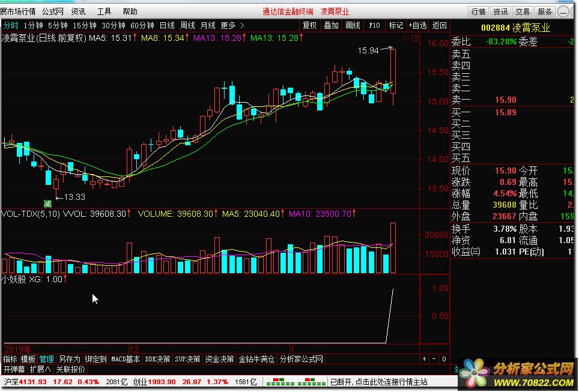This screenshot has height=392, width=579.
Task: Select the 60分钟 period tab
Action: click(x=142, y=25)
